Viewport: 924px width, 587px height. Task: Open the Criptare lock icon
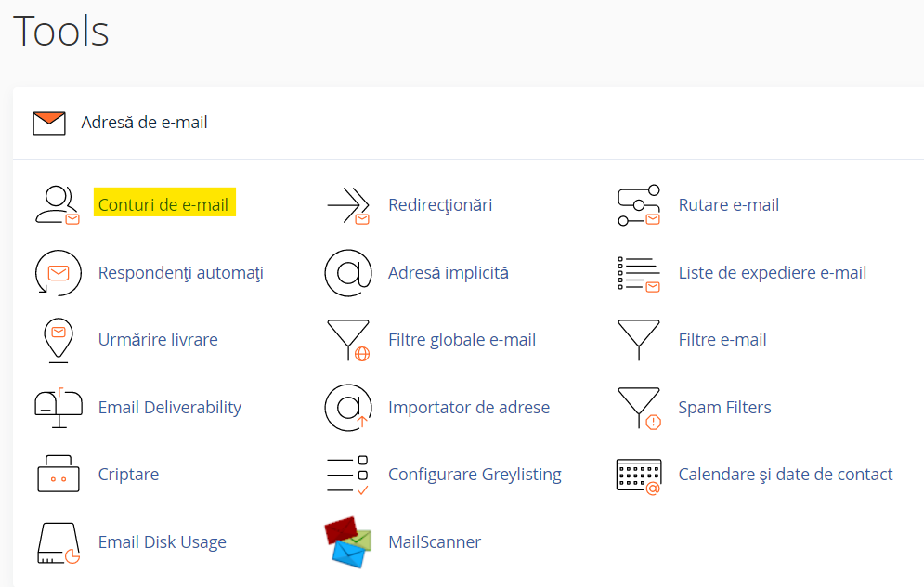pos(59,474)
